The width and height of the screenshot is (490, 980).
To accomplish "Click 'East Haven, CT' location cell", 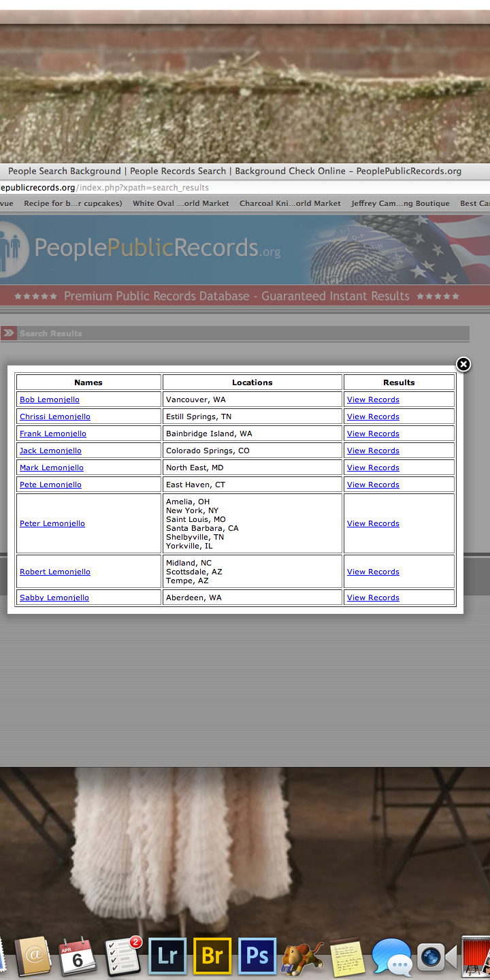I will pos(252,485).
